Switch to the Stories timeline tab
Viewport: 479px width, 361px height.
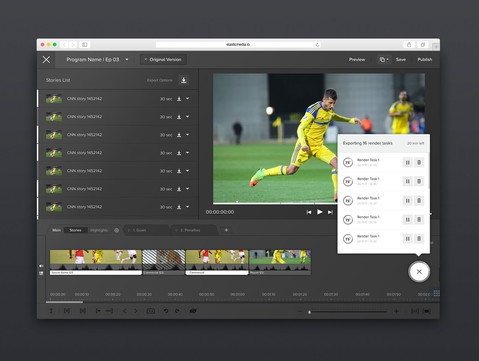point(75,230)
